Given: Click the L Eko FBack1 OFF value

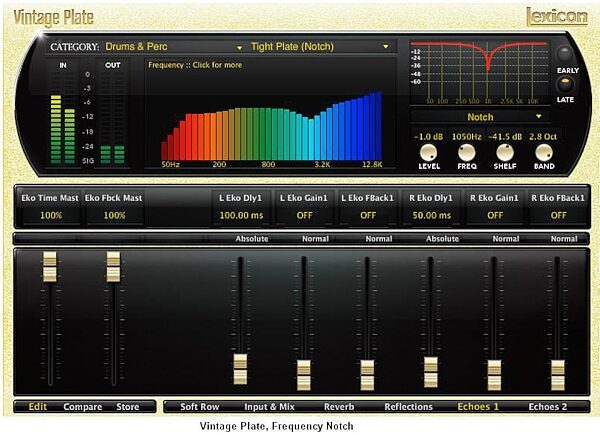Looking at the screenshot, I should (368, 215).
